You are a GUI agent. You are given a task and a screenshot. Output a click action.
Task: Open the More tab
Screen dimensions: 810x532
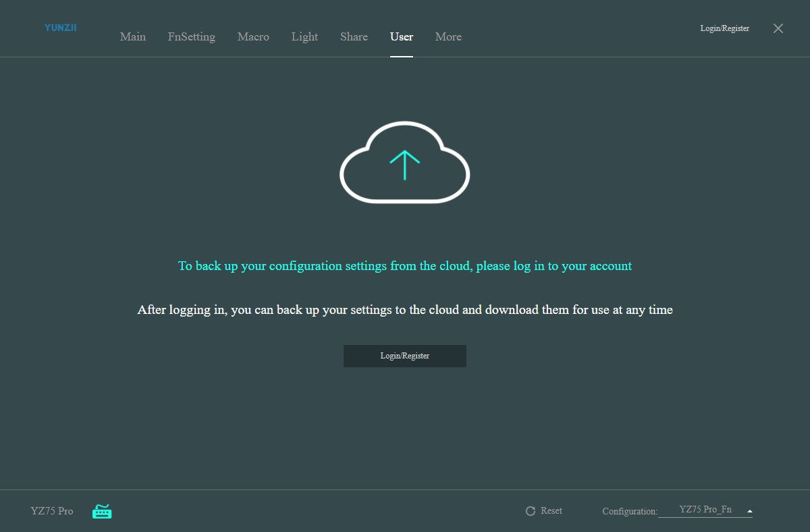(x=448, y=36)
